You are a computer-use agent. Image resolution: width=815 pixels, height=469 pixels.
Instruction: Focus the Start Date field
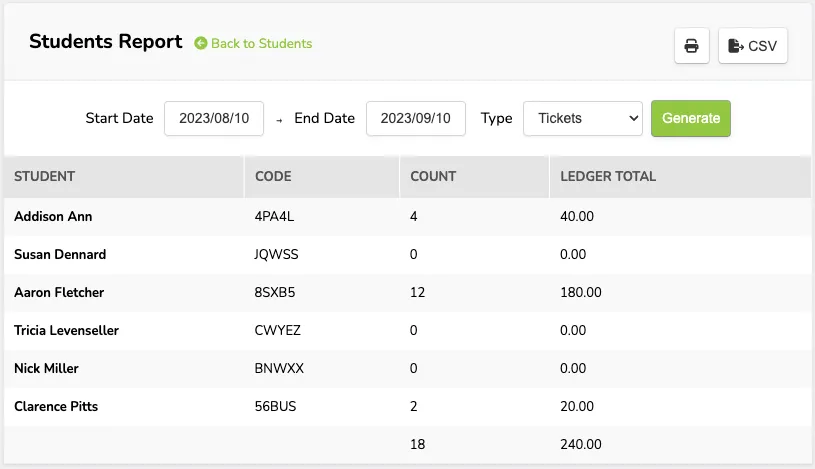214,119
